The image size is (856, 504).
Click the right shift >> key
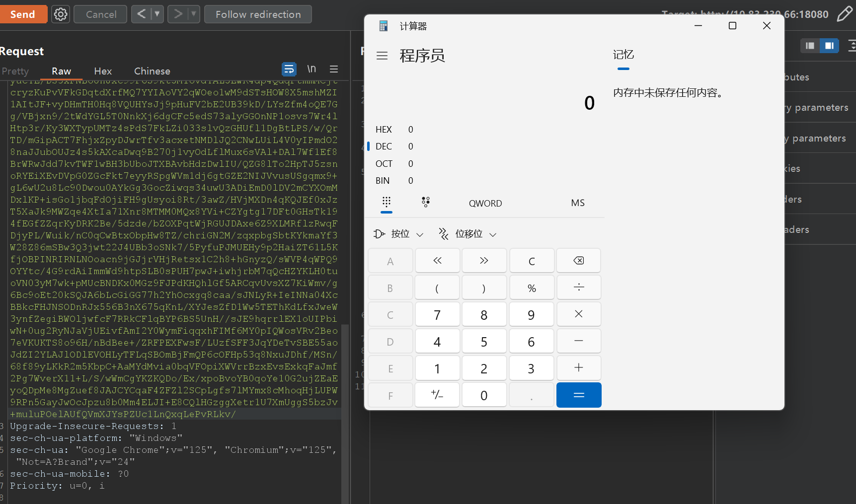tap(484, 261)
